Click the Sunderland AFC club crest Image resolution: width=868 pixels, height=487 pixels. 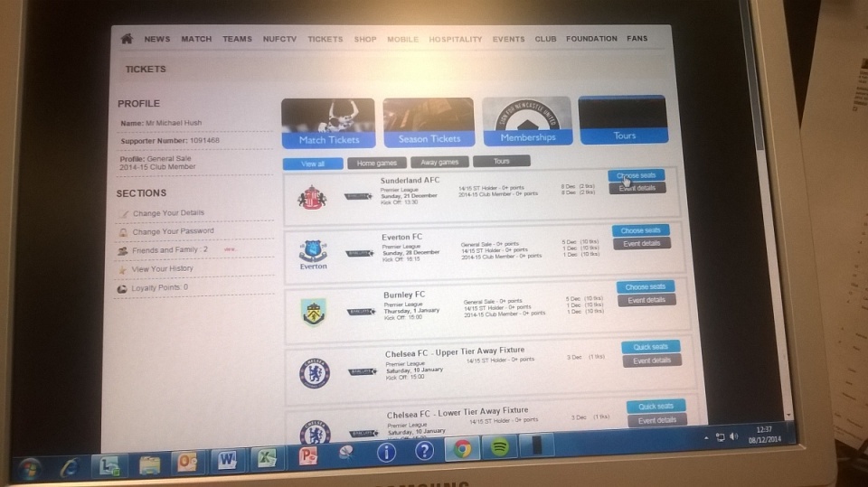[x=312, y=198]
